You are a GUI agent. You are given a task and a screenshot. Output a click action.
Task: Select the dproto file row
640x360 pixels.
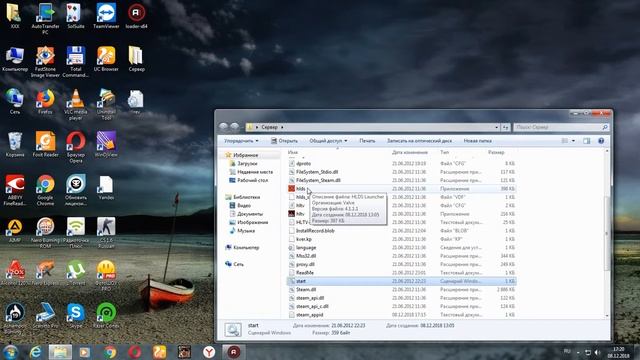(x=402, y=163)
